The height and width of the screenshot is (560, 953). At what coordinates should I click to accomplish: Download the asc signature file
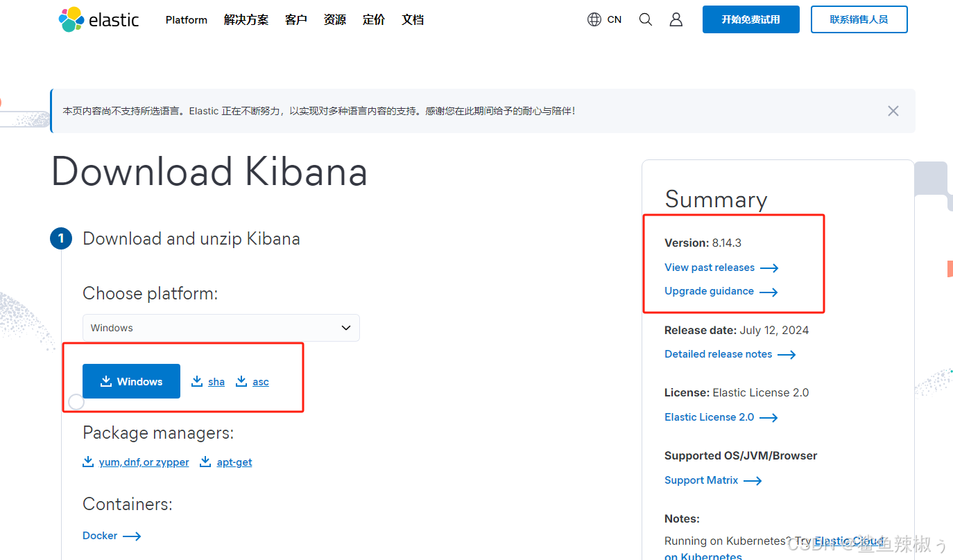(252, 382)
